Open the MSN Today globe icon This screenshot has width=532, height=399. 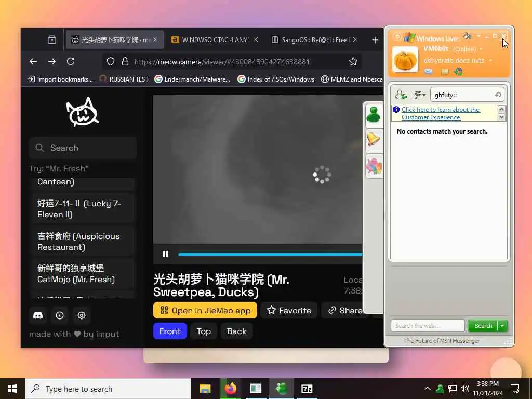[458, 72]
